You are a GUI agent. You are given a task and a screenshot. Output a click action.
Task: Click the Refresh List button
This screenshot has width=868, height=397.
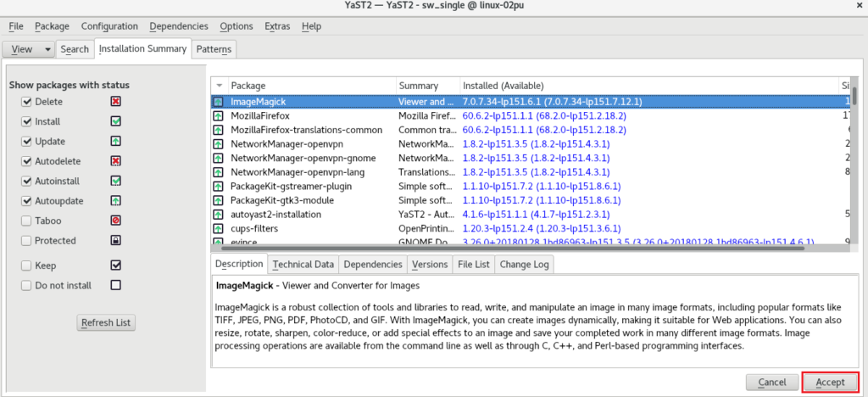106,323
